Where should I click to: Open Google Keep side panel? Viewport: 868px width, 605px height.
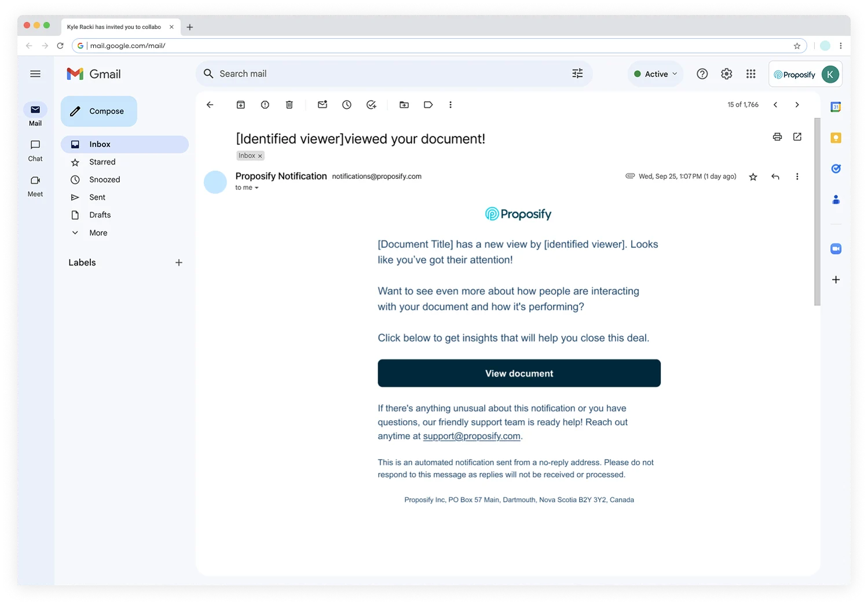click(x=836, y=138)
